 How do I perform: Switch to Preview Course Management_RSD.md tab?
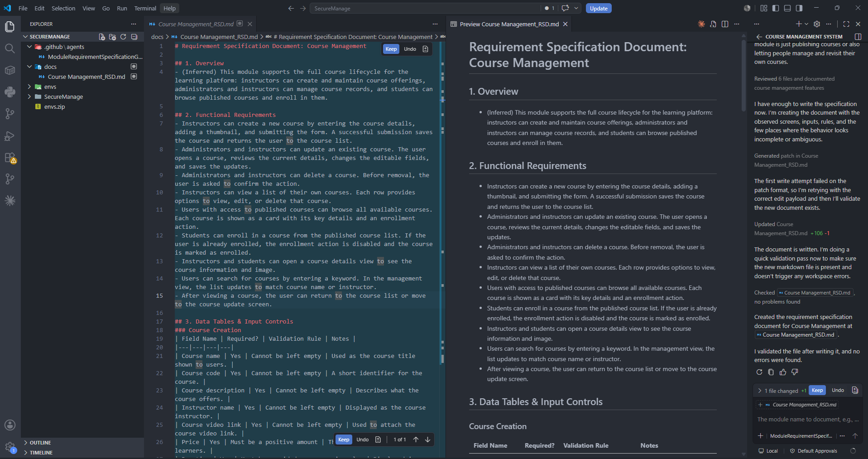pos(509,24)
